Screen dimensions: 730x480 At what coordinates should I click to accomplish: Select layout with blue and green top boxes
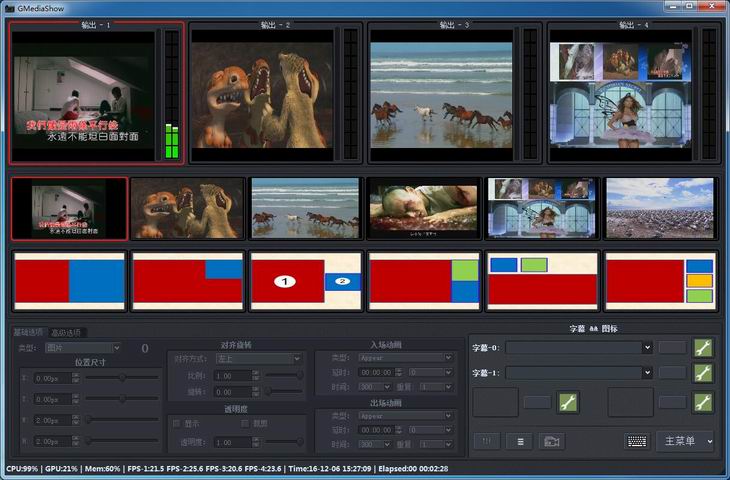click(x=542, y=281)
